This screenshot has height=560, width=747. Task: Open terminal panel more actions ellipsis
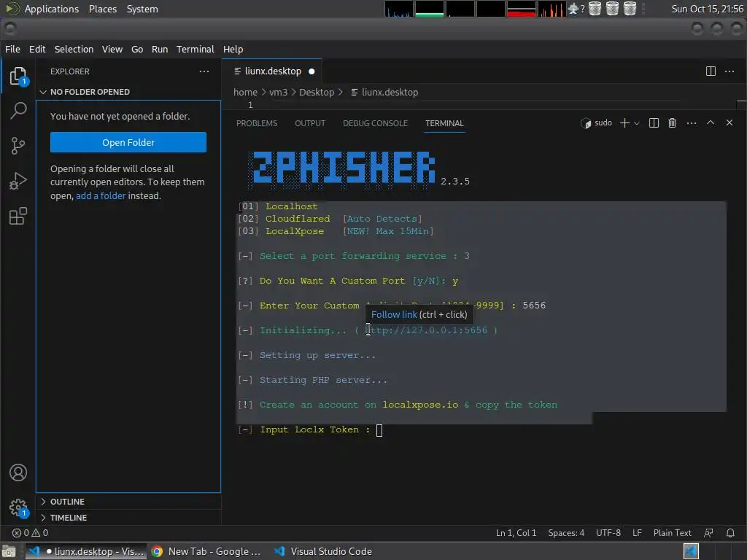692,123
